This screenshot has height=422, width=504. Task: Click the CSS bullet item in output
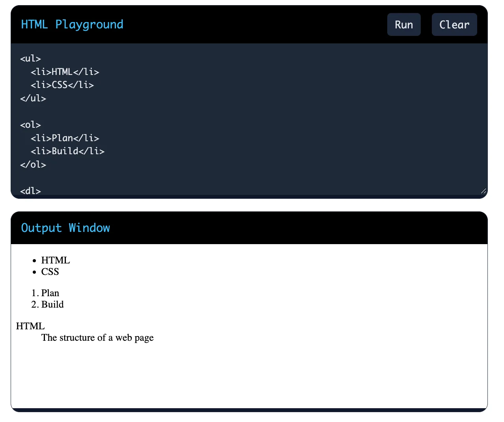50,272
